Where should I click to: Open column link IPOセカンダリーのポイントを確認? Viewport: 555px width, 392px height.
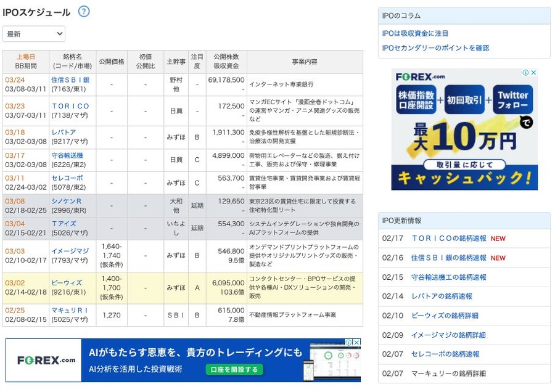coord(435,47)
